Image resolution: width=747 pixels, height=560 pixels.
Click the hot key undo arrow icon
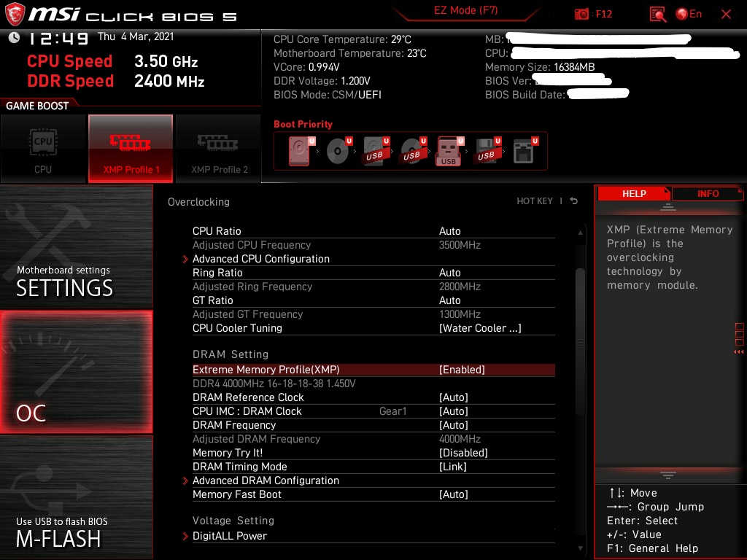[574, 201]
